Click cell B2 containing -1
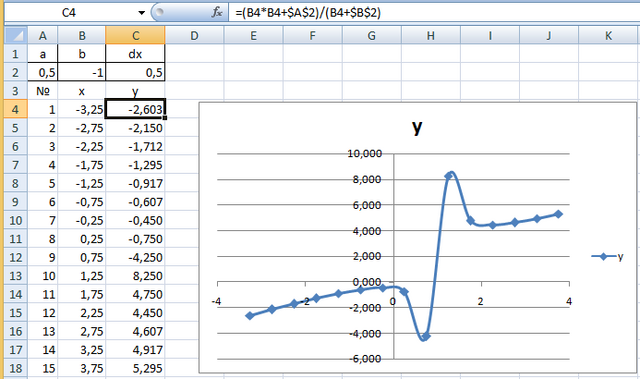 coord(82,73)
